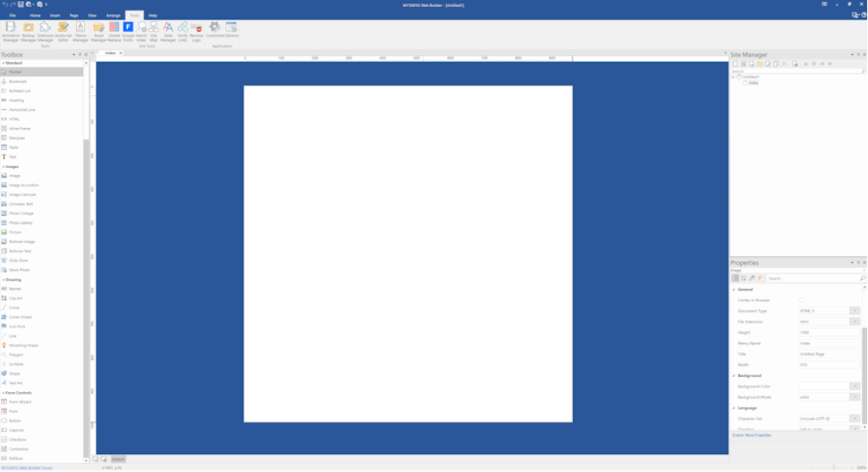Open the Help ribbon tab

tap(153, 16)
